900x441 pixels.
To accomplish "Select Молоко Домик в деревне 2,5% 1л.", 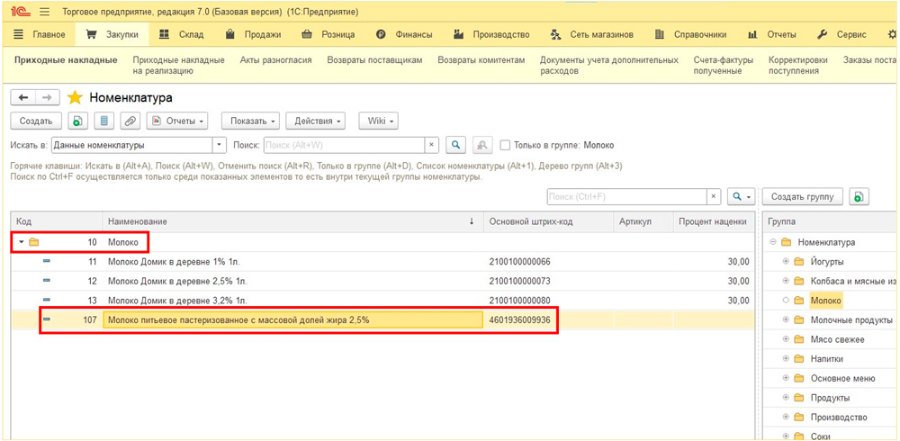I will click(177, 281).
